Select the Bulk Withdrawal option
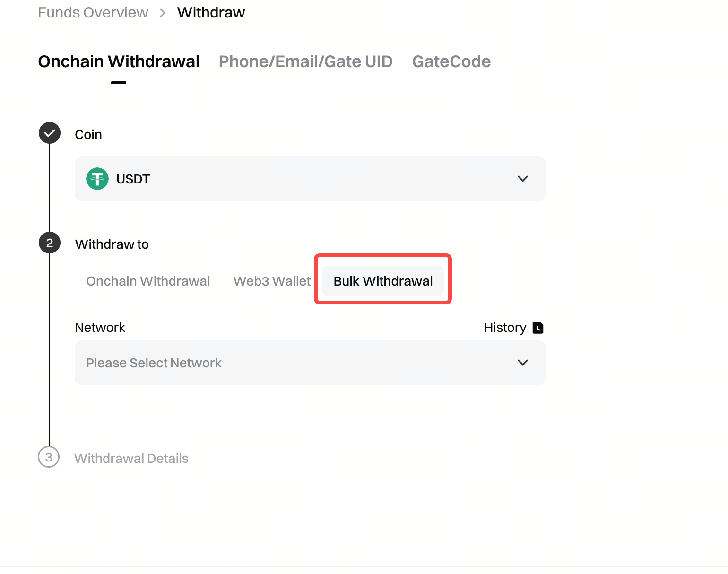Screen dimensions: 728x574 point(383,281)
